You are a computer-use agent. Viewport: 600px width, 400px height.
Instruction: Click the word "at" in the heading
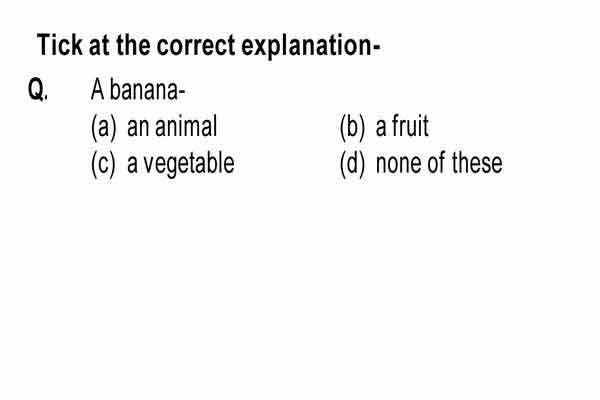pos(99,46)
